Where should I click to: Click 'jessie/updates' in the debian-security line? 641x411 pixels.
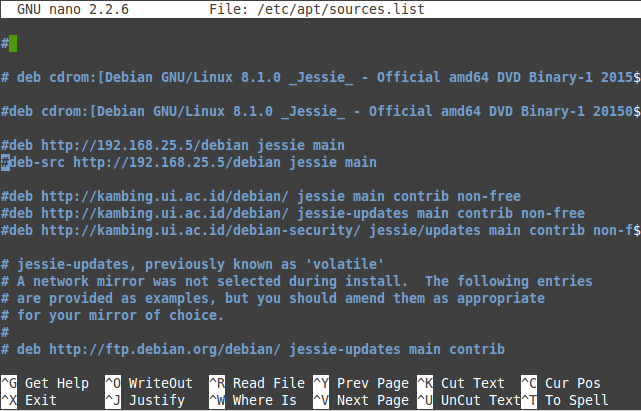pyautogui.click(x=425, y=230)
